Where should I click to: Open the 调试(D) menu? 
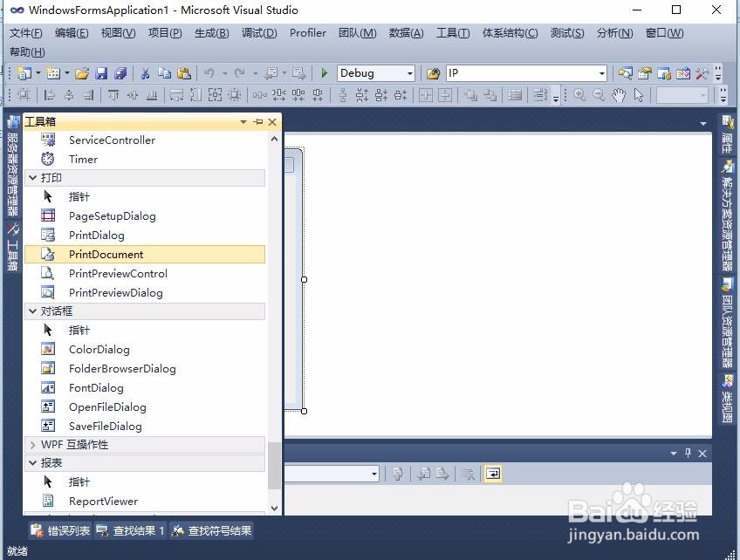[259, 33]
